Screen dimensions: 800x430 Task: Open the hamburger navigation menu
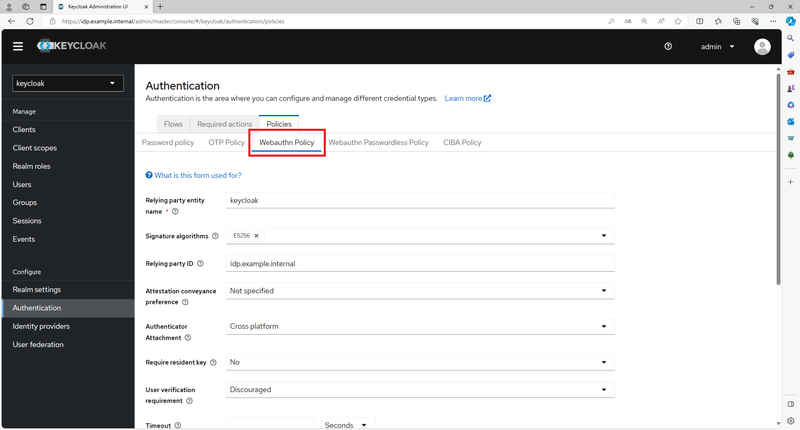(x=18, y=46)
